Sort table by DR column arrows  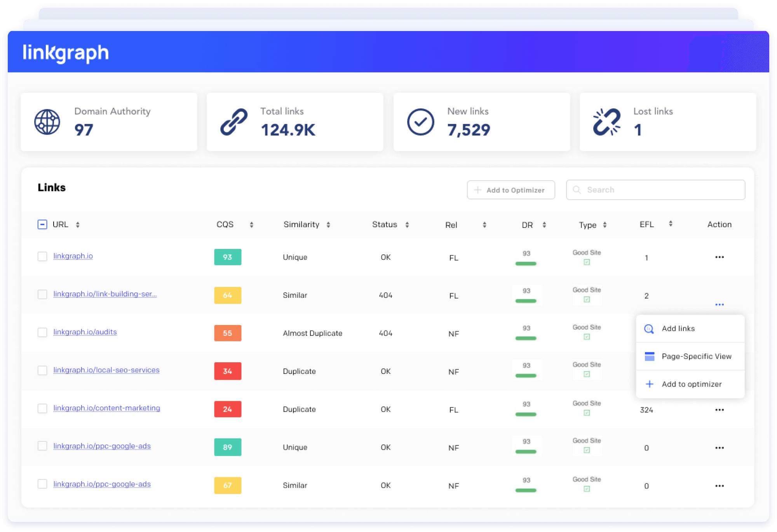[544, 225]
